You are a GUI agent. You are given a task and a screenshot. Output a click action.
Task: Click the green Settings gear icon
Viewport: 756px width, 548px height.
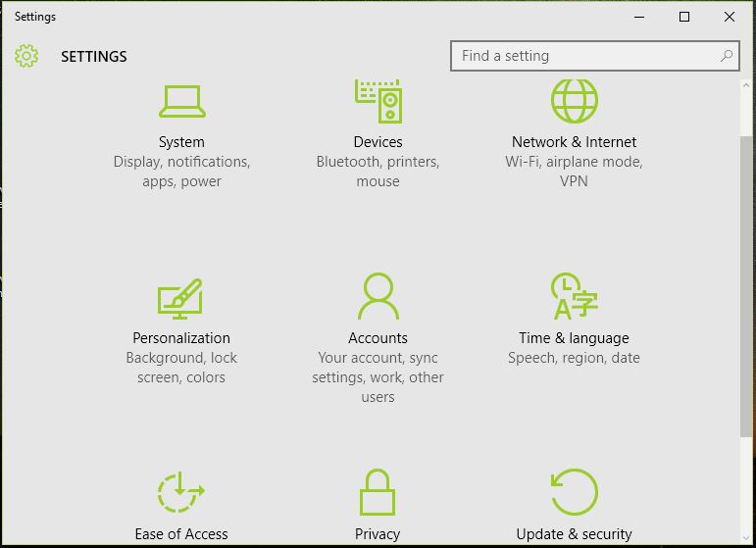[26, 56]
